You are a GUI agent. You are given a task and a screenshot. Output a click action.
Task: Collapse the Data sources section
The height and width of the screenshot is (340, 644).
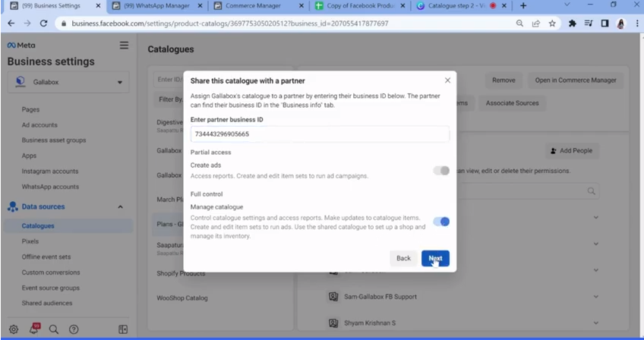[120, 206]
